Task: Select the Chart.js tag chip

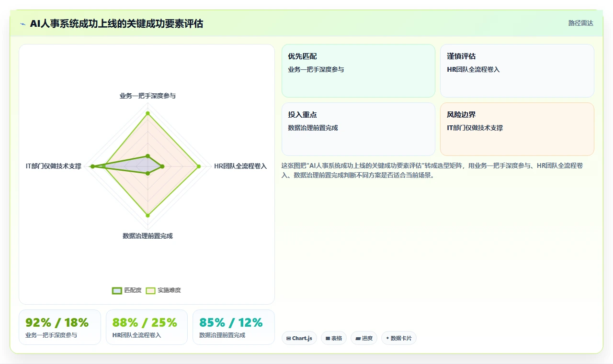Action: [299, 338]
